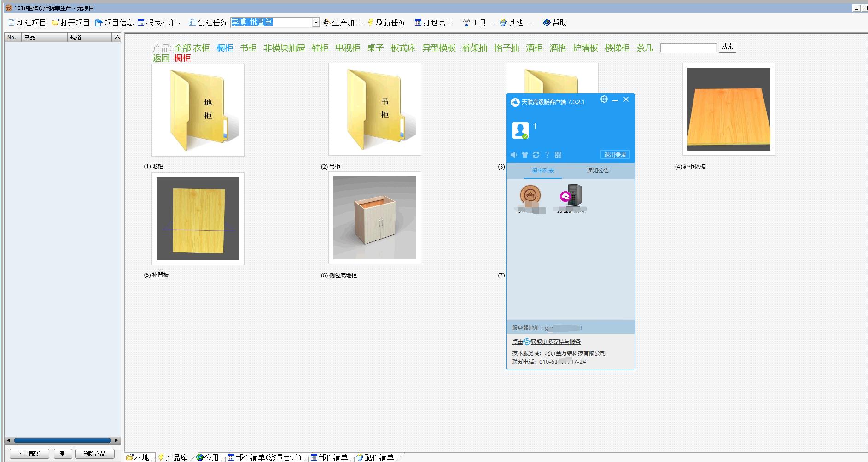Click the 新建项目 icon to create a project
Viewport: 868px width, 462px height.
coord(12,23)
